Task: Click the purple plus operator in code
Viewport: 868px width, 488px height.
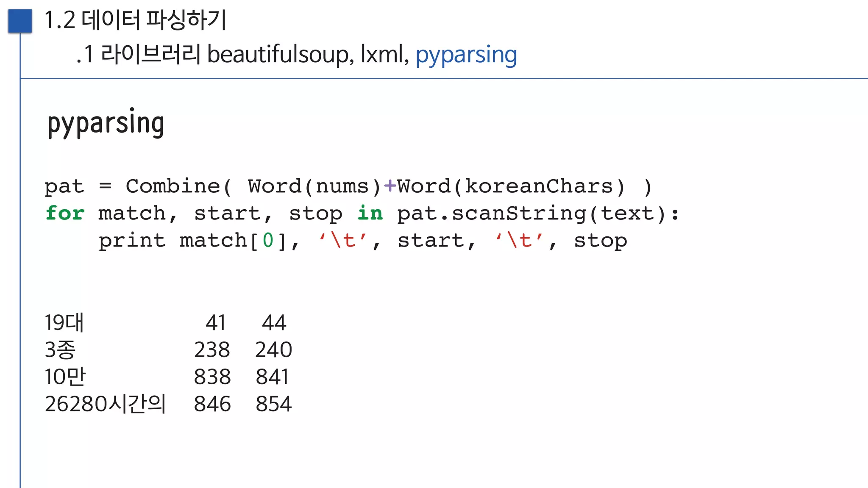Action: (x=389, y=186)
